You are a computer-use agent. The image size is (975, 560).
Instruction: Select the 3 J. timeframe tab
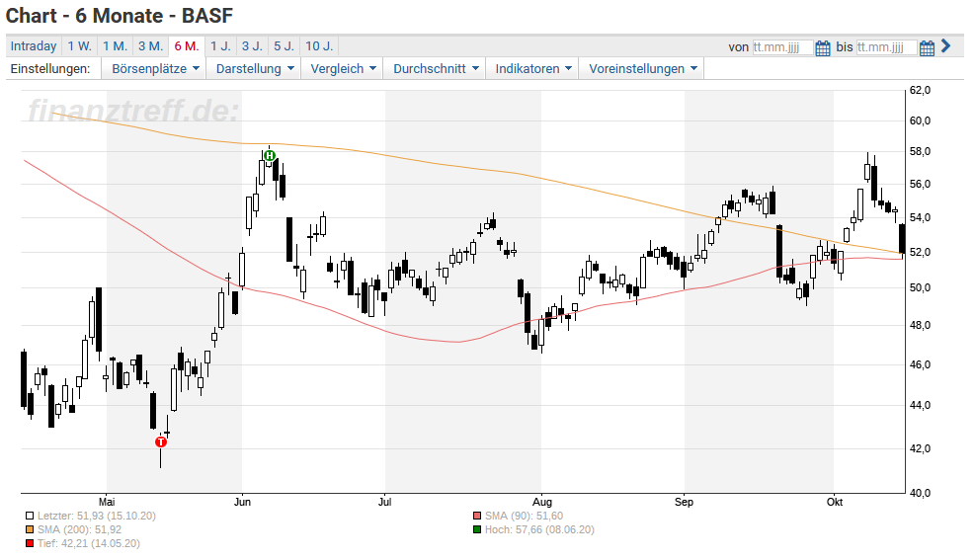pos(252,46)
